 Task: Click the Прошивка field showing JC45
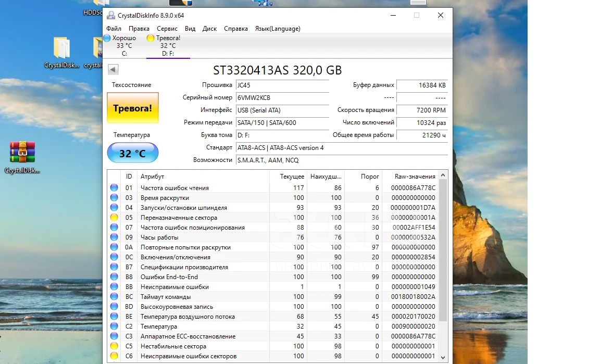[282, 85]
